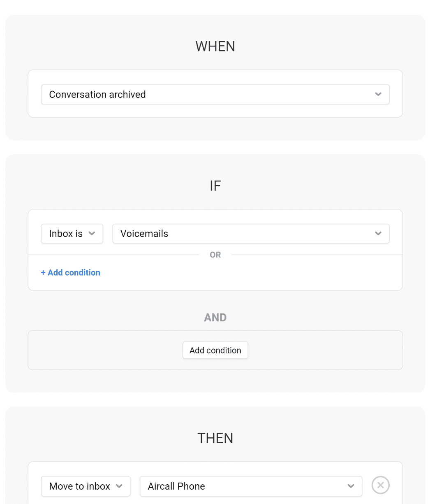444x504 pixels.
Task: Open the "Conversation archived" trigger dropdown
Action: pyautogui.click(x=215, y=94)
